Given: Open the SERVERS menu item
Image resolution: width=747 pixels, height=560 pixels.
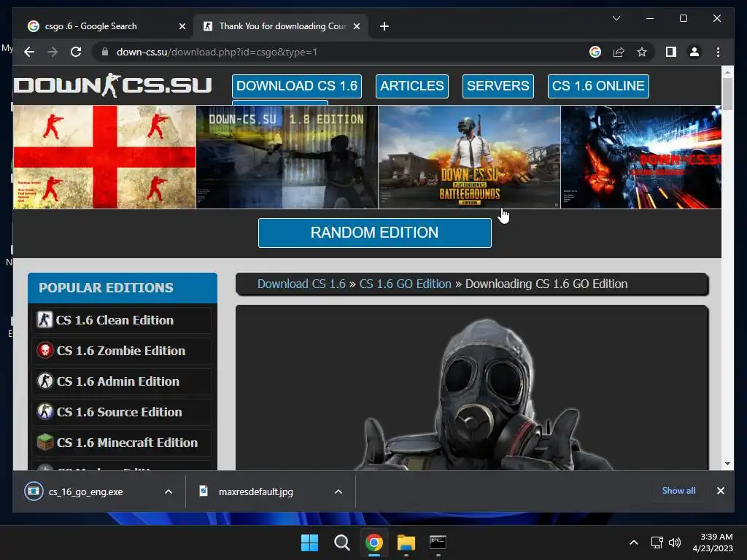Looking at the screenshot, I should (498, 86).
